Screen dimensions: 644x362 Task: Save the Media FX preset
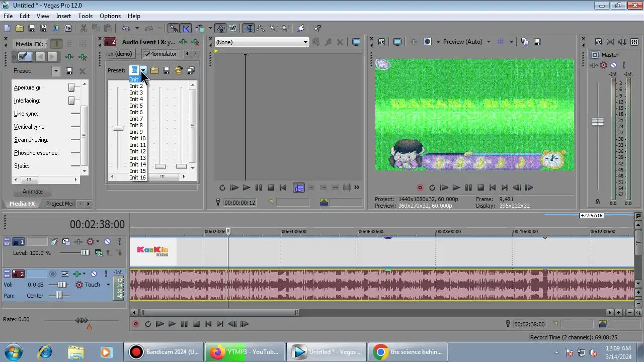point(69,71)
